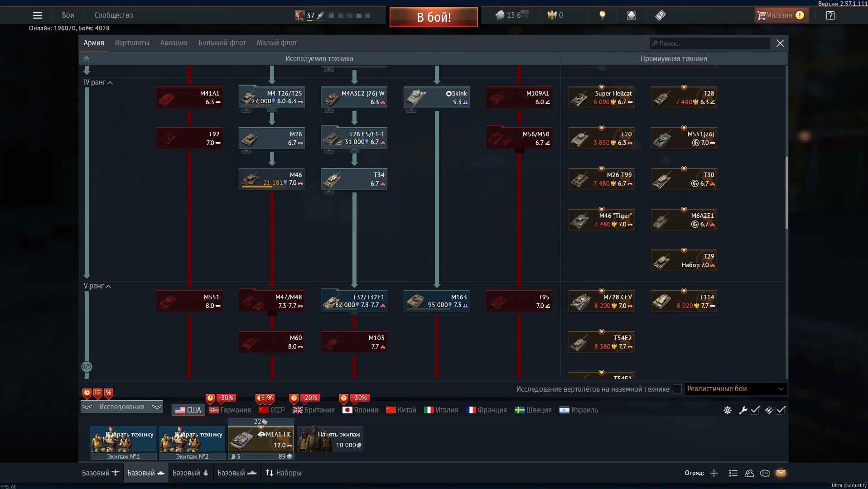Click the lightbulb hint icon
This screenshot has height=489, width=868.
(602, 15)
